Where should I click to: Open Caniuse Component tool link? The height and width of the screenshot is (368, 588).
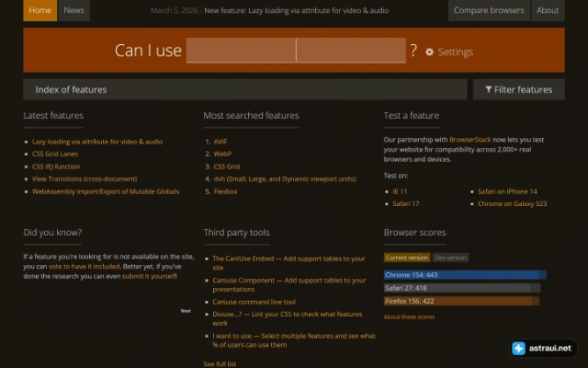click(x=289, y=284)
